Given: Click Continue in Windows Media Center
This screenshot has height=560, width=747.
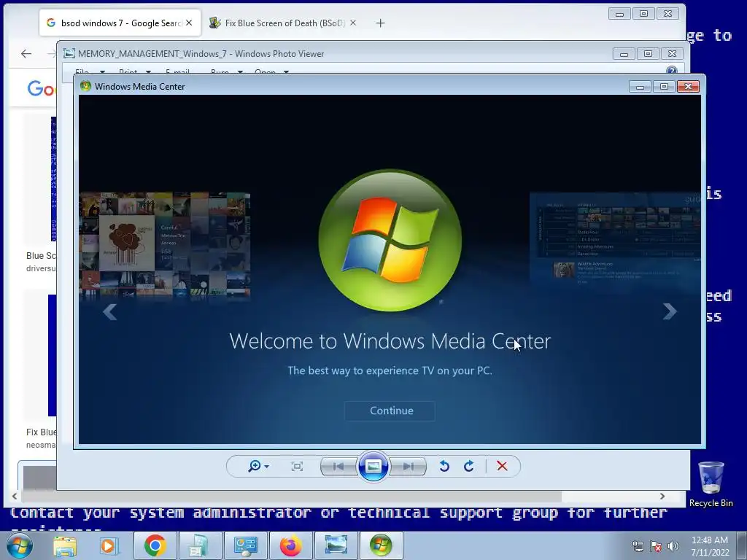Looking at the screenshot, I should pos(390,411).
